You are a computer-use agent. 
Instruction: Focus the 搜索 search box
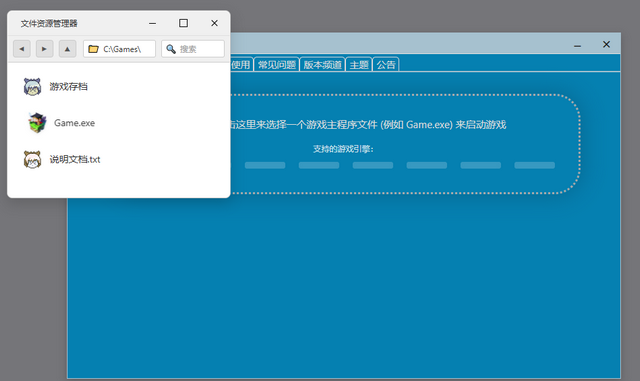point(193,49)
